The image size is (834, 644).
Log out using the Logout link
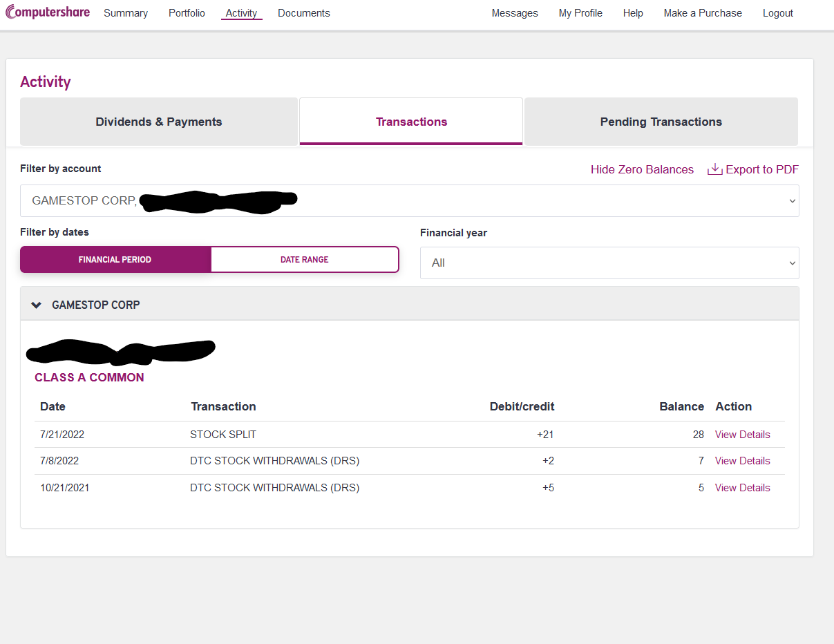coord(778,13)
